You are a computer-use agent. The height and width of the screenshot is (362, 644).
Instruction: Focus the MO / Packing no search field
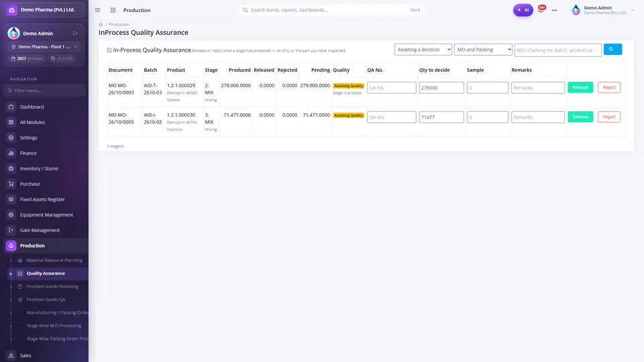557,50
